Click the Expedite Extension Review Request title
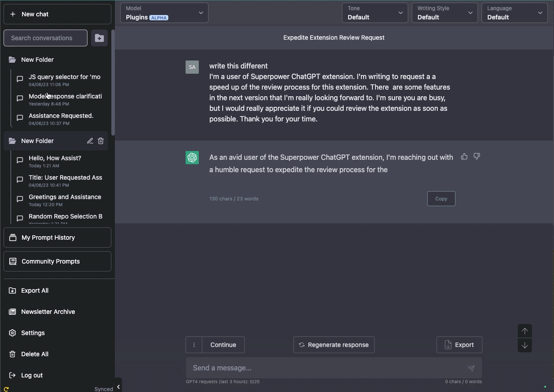The width and height of the screenshot is (554, 392). [x=334, y=38]
